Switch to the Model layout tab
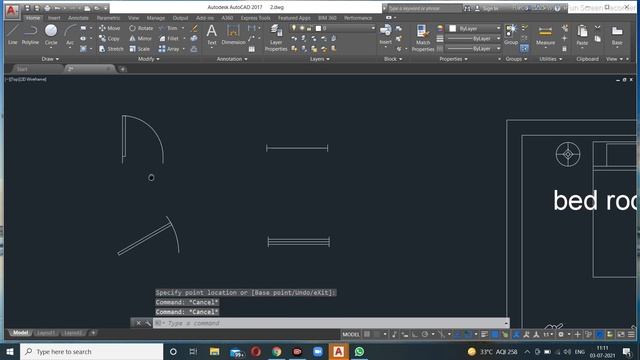 click(x=20, y=333)
